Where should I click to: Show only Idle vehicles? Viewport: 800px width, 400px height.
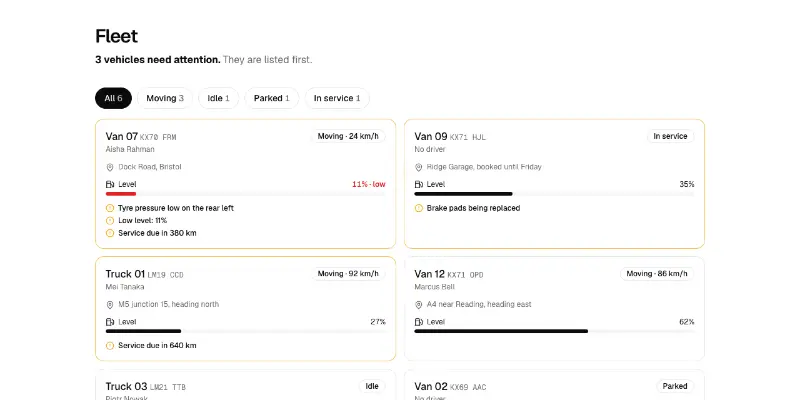click(x=218, y=98)
